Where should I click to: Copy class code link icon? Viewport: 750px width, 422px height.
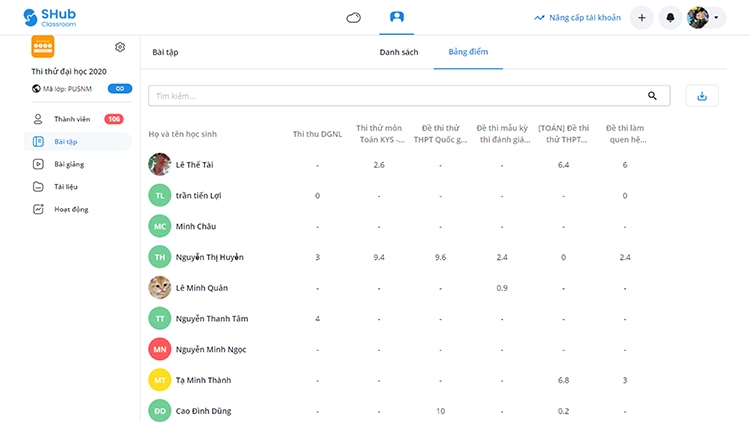point(119,89)
